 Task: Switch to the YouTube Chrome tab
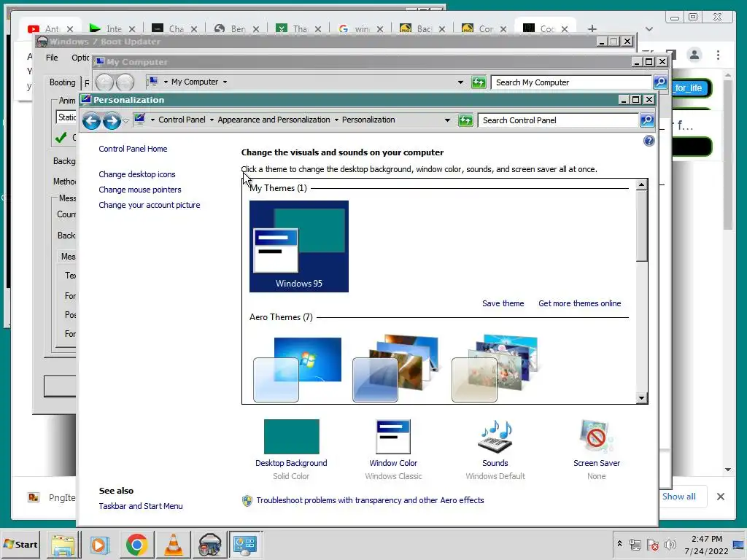click(x=51, y=29)
